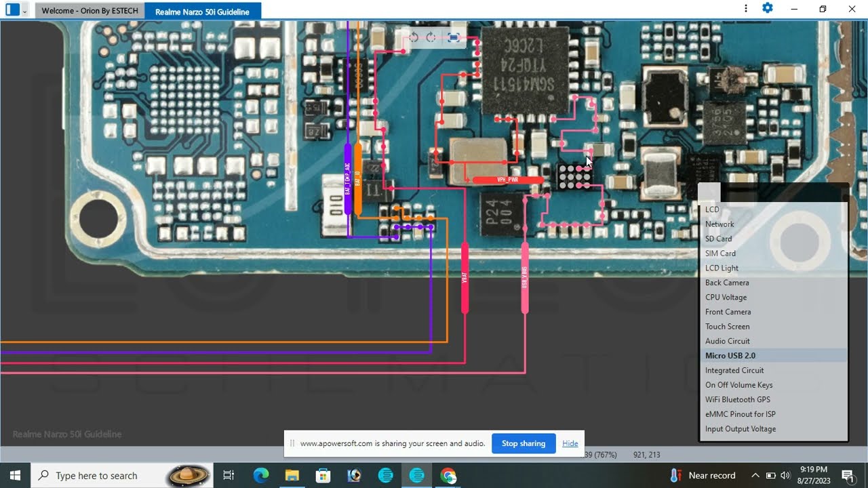Click the volume speaker tray icon
This screenshot has width=868, height=488.
(785, 475)
